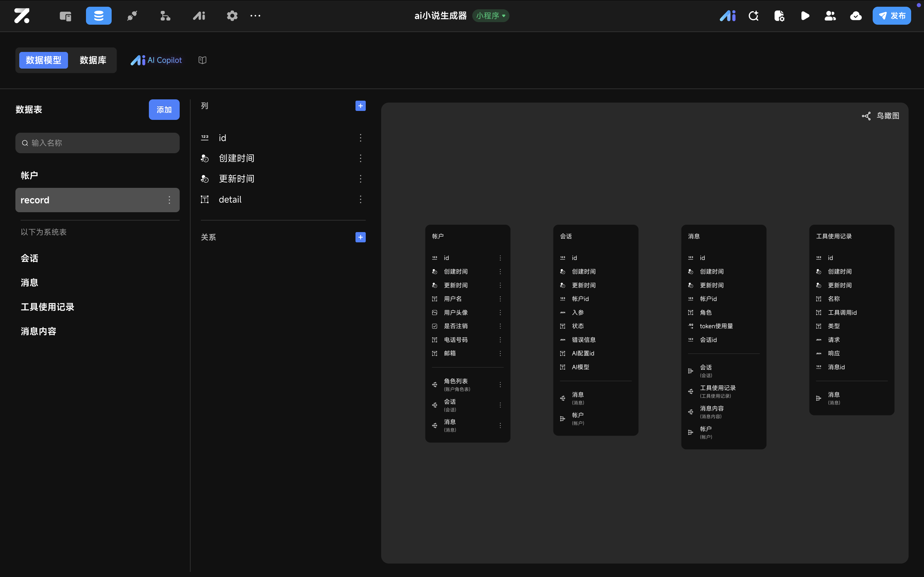Open record table options menu
Image resolution: width=924 pixels, height=577 pixels.
point(169,200)
